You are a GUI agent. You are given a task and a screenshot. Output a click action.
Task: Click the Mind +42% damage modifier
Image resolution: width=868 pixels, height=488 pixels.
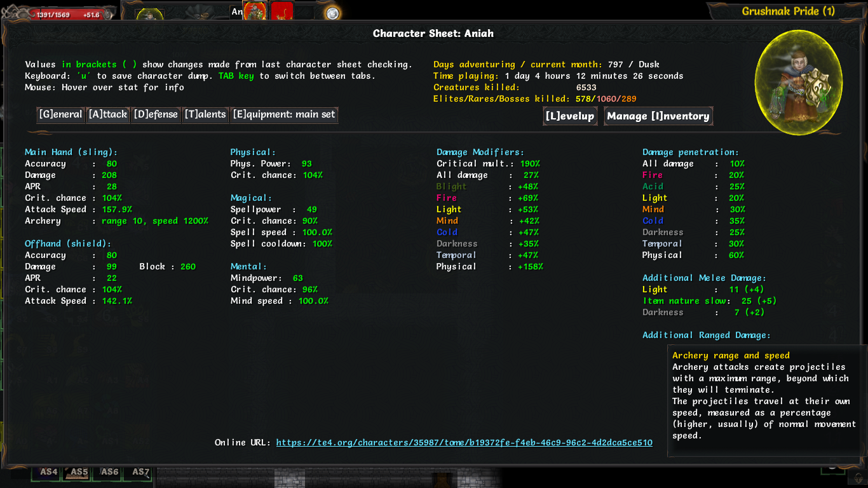487,220
